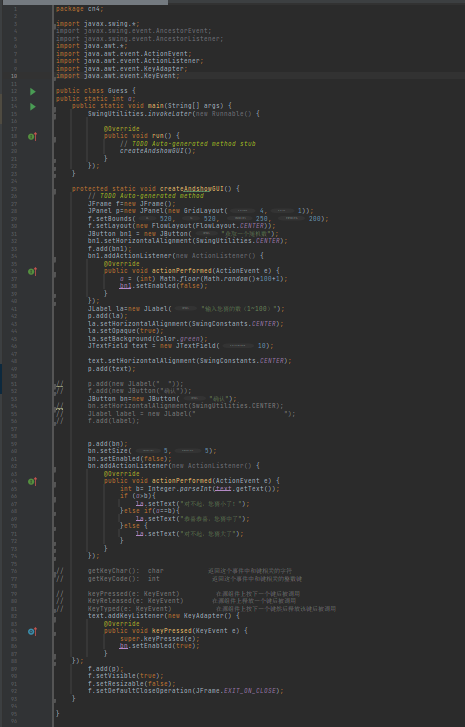
Task: Click the blue override icon beside keyPressed
Action: (x=32, y=631)
